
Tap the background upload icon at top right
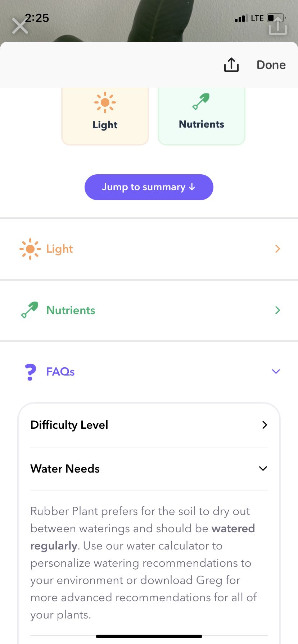click(278, 26)
